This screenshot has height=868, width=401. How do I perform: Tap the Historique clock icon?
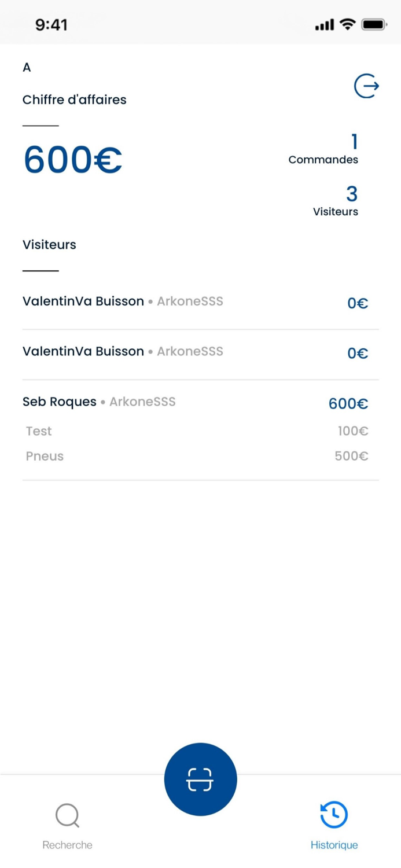[x=334, y=815]
